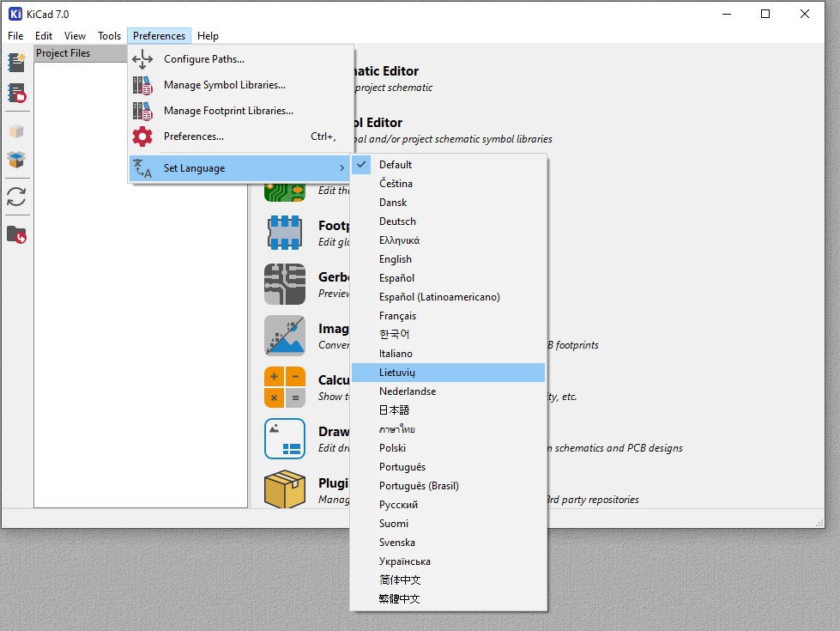Set language to Polski

pos(449,447)
